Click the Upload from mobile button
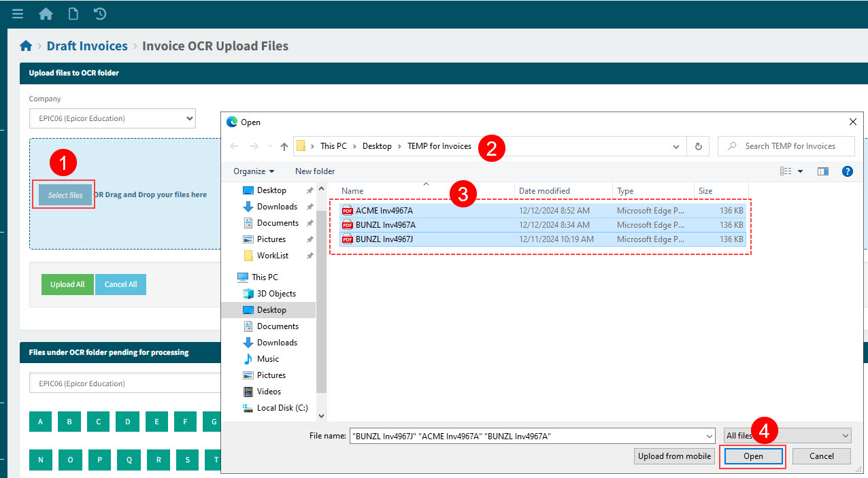 (674, 456)
